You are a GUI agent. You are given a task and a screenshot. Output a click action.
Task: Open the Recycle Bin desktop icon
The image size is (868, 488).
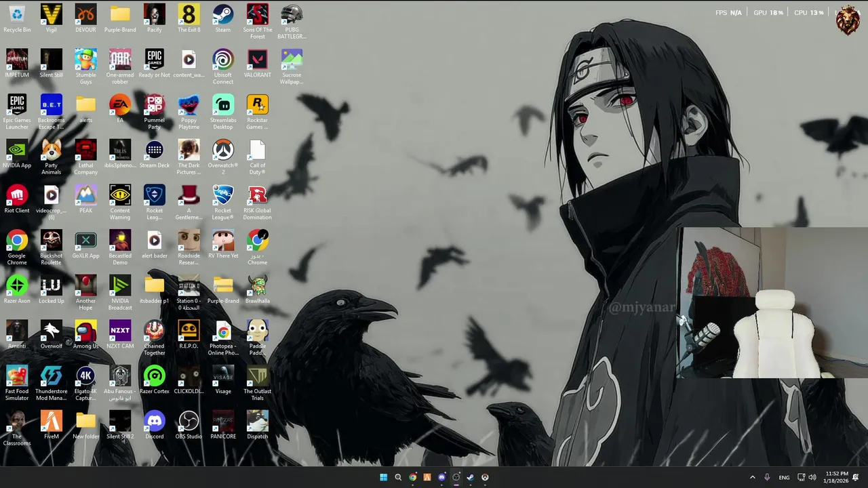tap(17, 19)
